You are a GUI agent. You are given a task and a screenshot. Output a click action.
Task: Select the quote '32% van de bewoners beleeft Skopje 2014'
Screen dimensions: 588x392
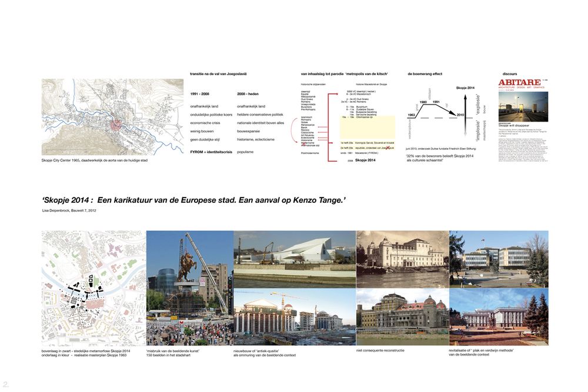pos(440,156)
